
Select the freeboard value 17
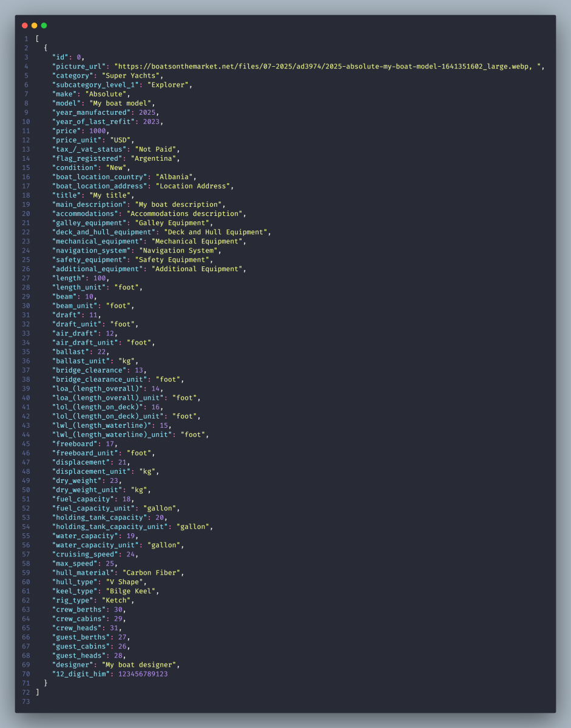click(x=110, y=443)
